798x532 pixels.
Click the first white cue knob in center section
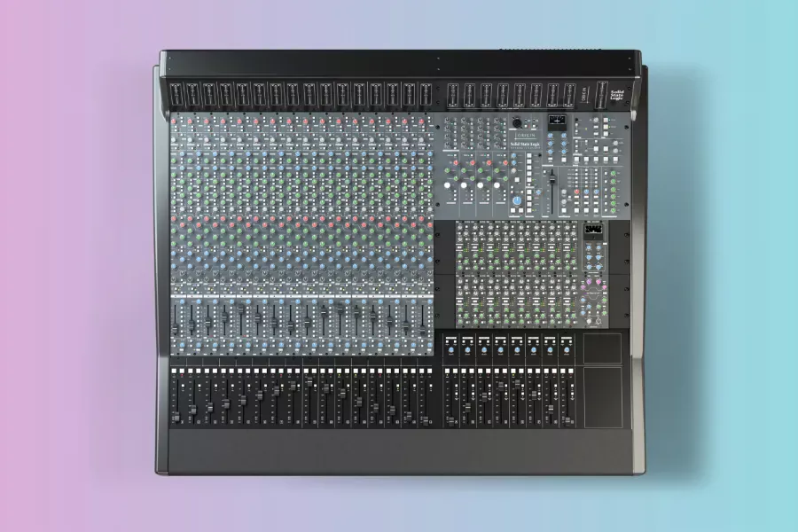448,185
